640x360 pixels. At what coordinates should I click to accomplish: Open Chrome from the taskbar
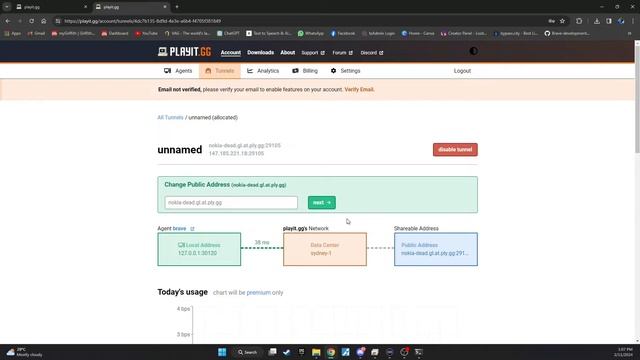(x=331, y=352)
